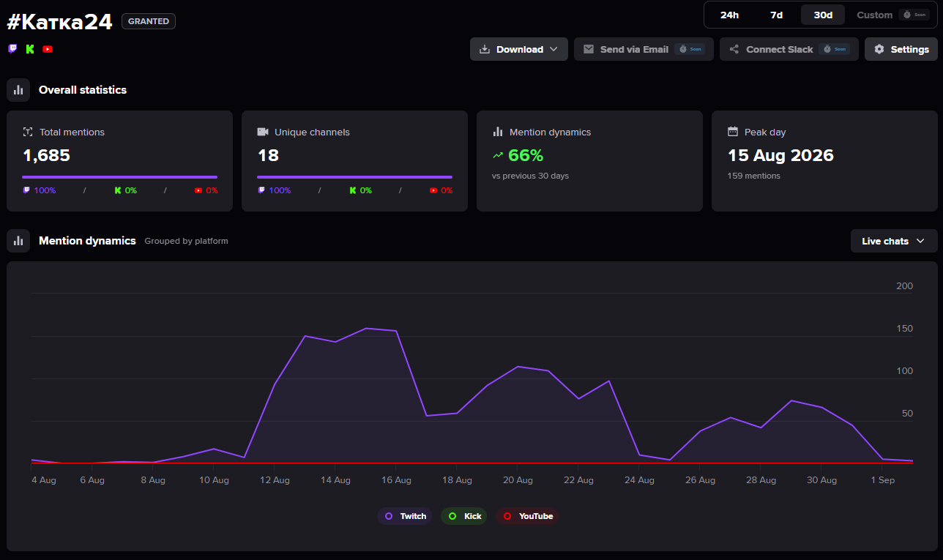
Task: Click the Overall statistics bar-chart icon
Action: 18,90
